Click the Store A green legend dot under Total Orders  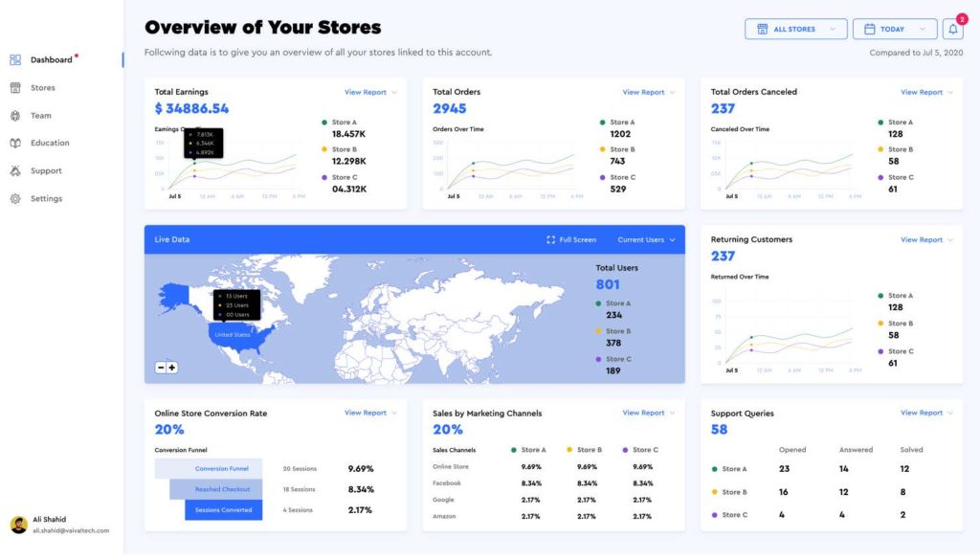pyautogui.click(x=603, y=123)
